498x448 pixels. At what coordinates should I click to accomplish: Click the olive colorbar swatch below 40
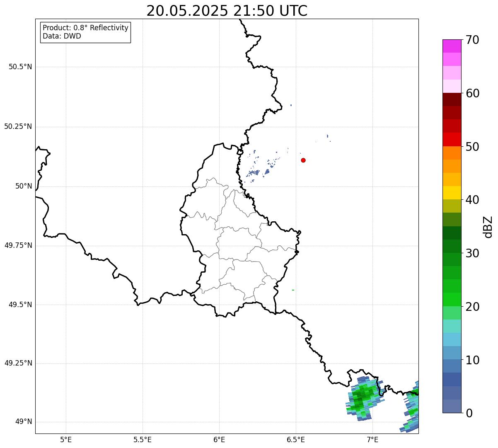(452, 206)
